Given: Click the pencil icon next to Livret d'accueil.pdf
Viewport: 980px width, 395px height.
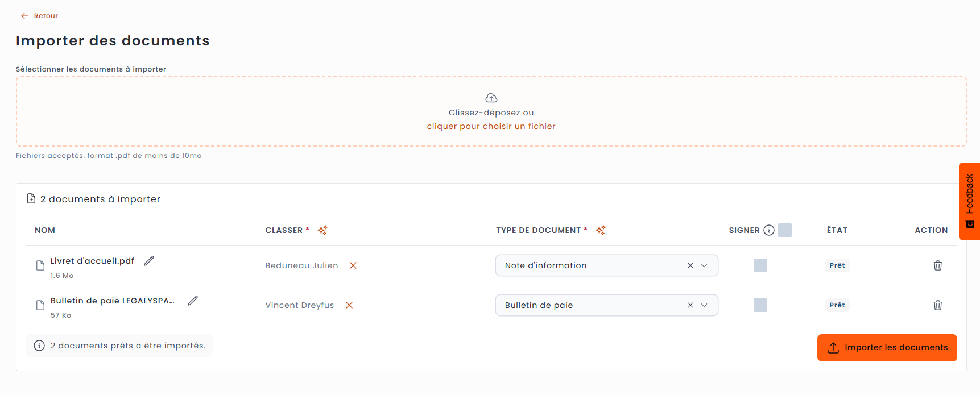Looking at the screenshot, I should 149,261.
